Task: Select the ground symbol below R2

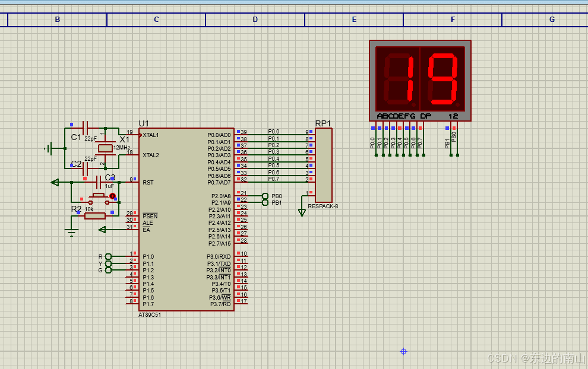Action: (72, 233)
